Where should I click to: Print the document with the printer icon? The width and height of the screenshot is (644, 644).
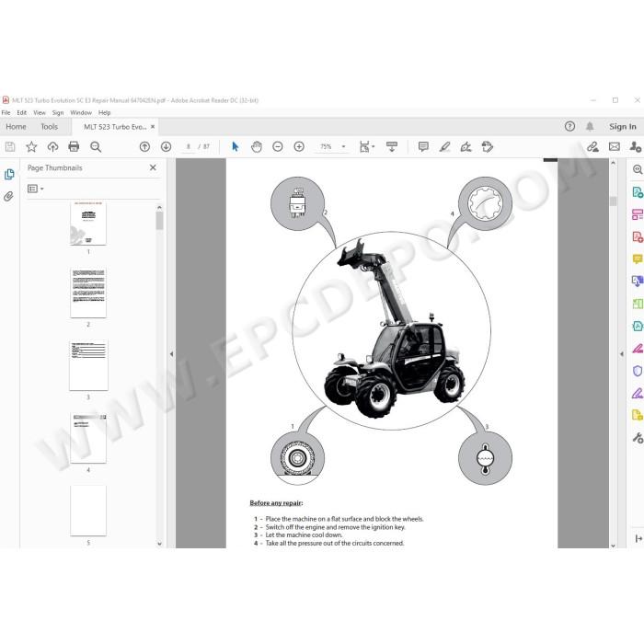pyautogui.click(x=74, y=146)
